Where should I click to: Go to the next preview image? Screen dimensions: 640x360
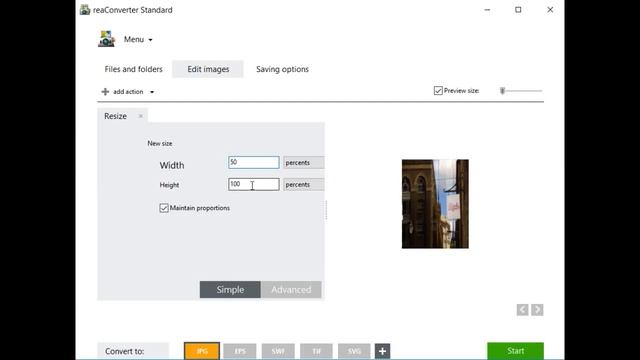537,310
